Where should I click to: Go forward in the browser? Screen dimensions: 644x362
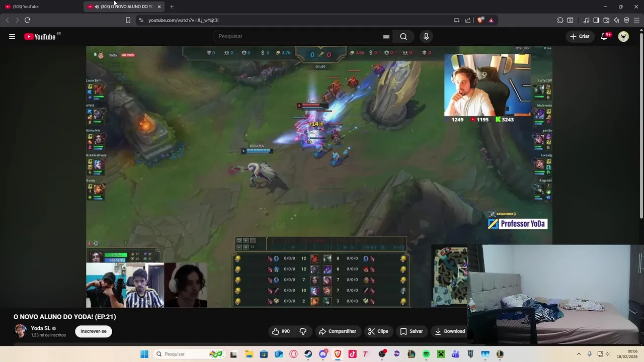pyautogui.click(x=17, y=20)
